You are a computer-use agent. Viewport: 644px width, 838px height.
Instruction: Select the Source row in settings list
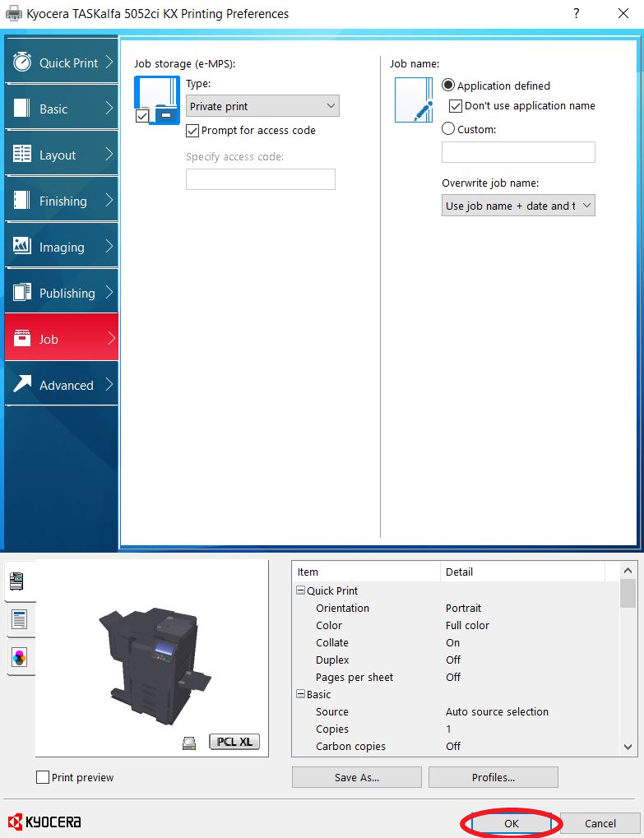click(454, 711)
